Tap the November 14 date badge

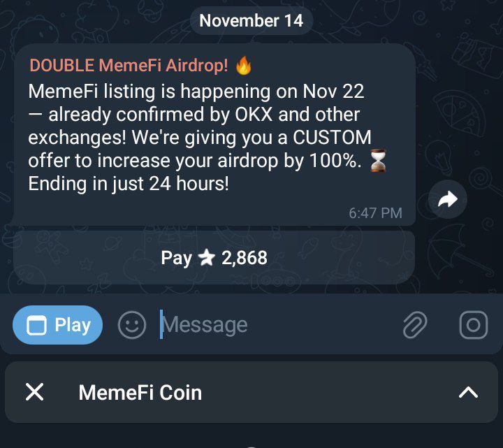coord(251,20)
